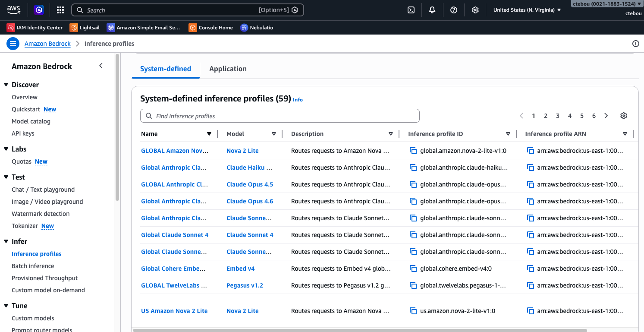Open the Model column filter dropdown

(274, 133)
